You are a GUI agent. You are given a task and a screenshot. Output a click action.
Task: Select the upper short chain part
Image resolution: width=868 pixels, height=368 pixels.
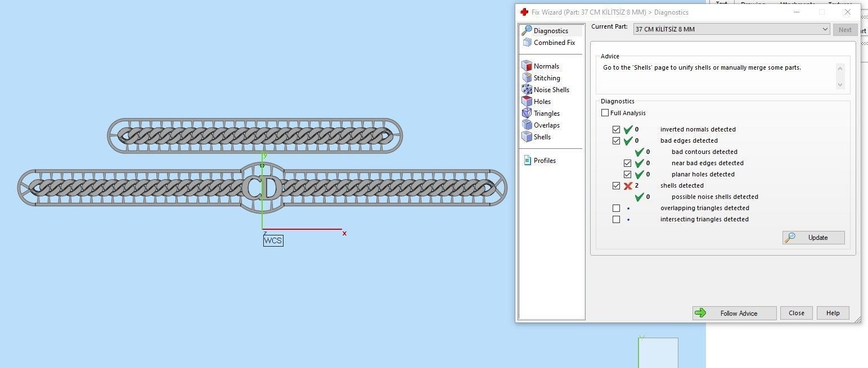coord(255,135)
